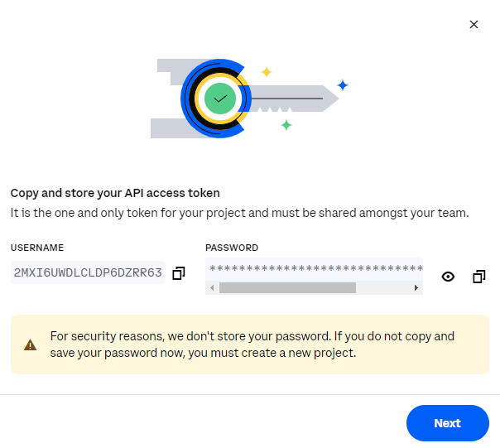Viewport: 500px width, 448px height.
Task: Copy the password to clipboard
Action: pyautogui.click(x=478, y=277)
